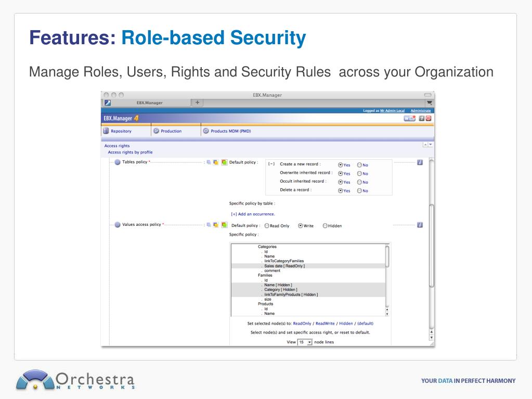Viewport: 532px width, 399px height.
Task: Open the Mr Admin Local user link
Action: tap(392, 111)
